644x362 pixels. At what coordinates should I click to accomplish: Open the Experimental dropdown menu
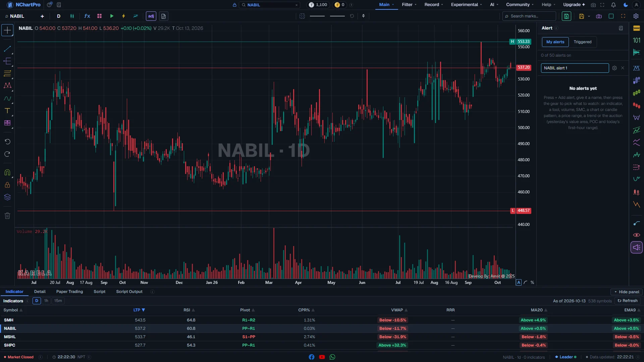(x=466, y=5)
